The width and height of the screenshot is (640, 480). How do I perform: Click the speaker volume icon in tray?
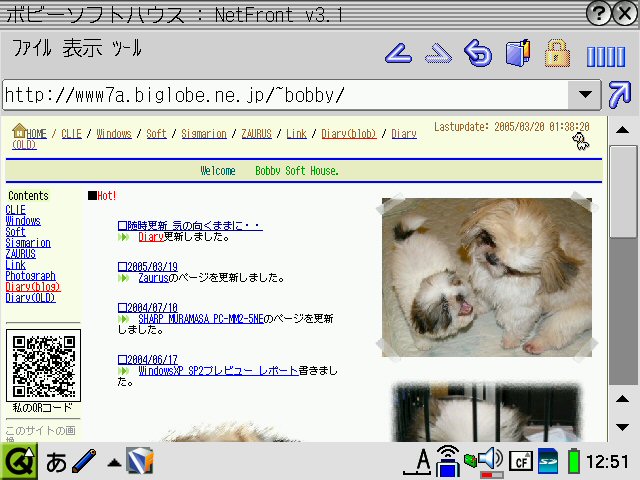tap(490, 460)
